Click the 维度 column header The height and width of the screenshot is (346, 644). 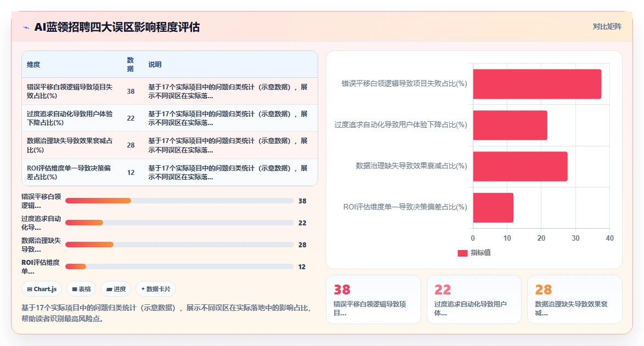[33, 65]
